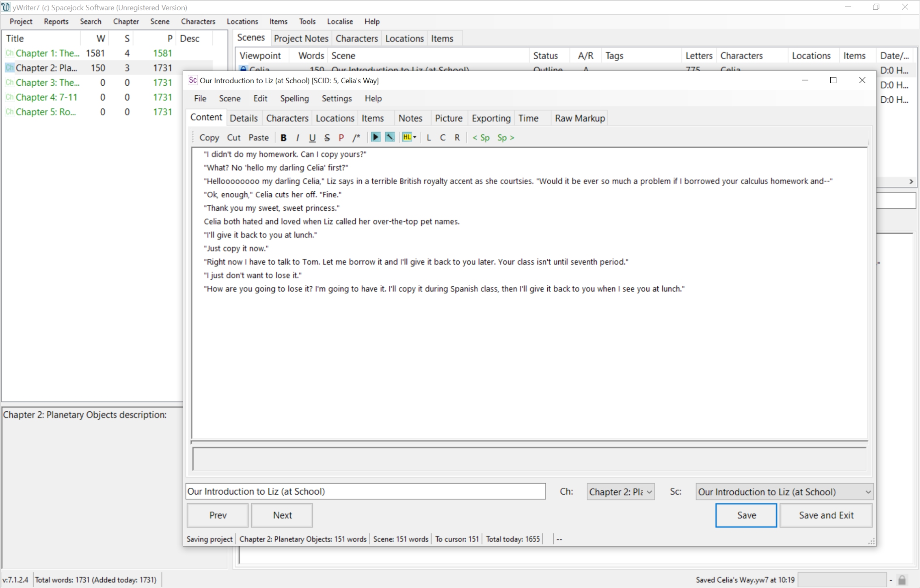
Task: Jump to previous spelling error (< Sp)
Action: [481, 138]
